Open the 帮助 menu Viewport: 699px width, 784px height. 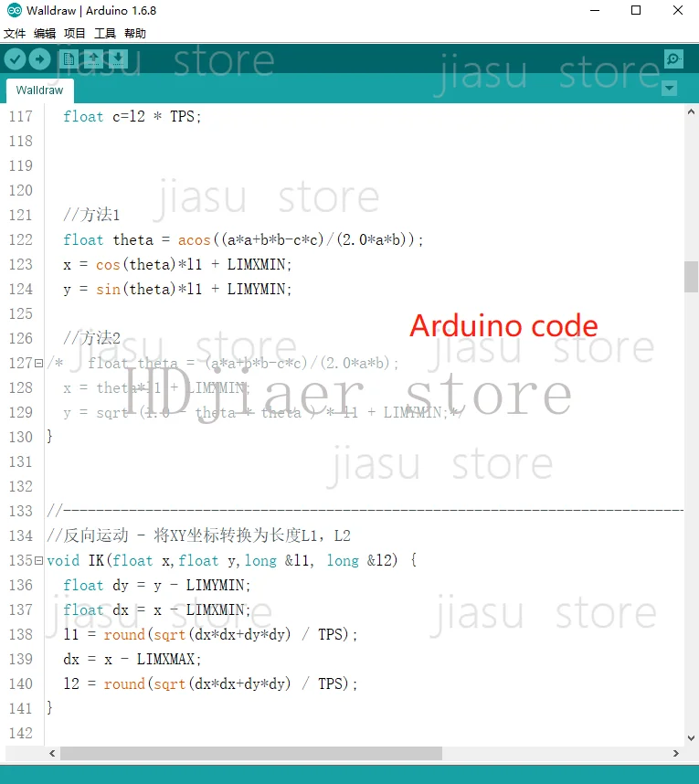(x=135, y=34)
